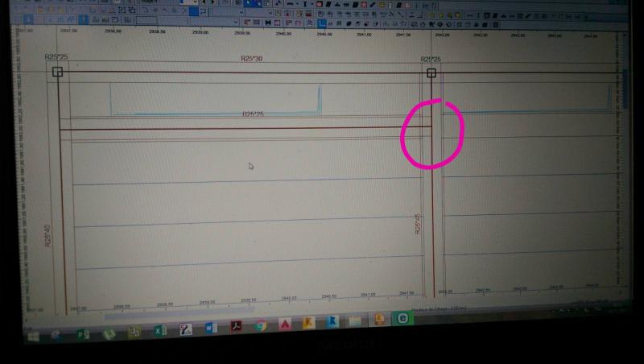Click the R25*25 label on the middle beam
Screen dimensions: 644x364
pos(253,114)
